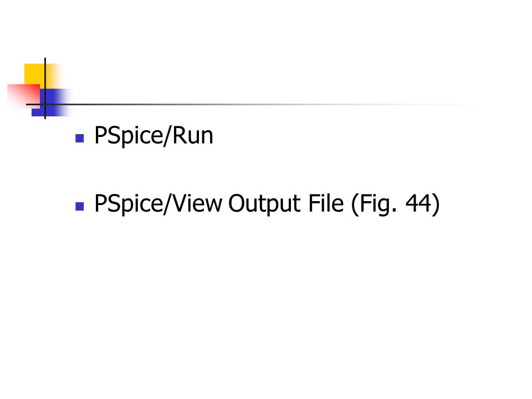This screenshot has width=532, height=399.
Task: Click the vertical black line in the logo
Action: (45, 88)
